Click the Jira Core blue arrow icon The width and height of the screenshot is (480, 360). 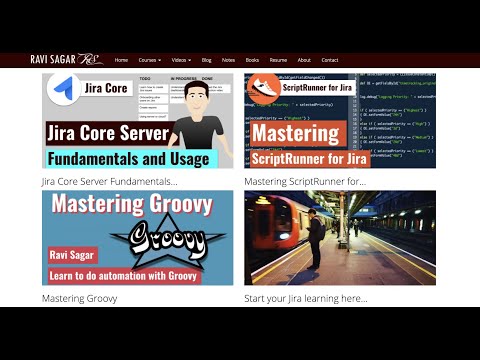click(x=64, y=89)
